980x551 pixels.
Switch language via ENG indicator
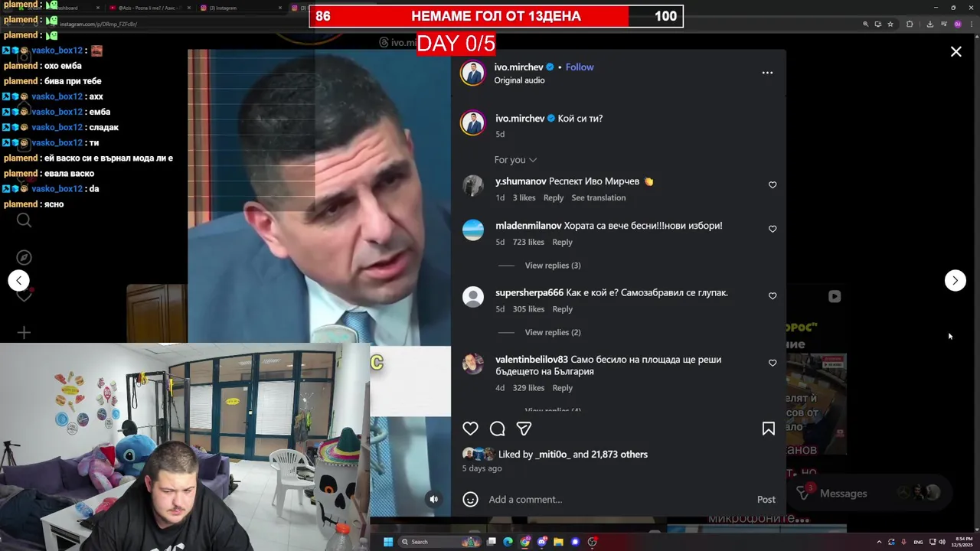click(x=918, y=542)
